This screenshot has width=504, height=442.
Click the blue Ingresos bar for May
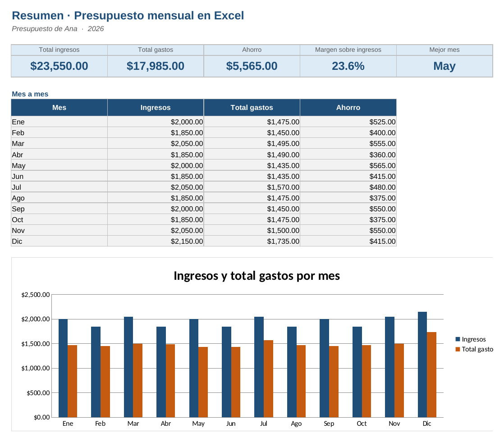(x=194, y=368)
